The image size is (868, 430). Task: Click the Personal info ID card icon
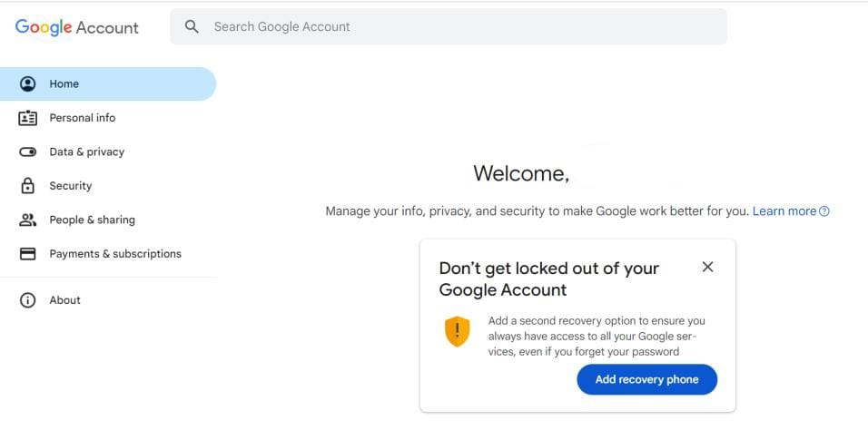(27, 118)
